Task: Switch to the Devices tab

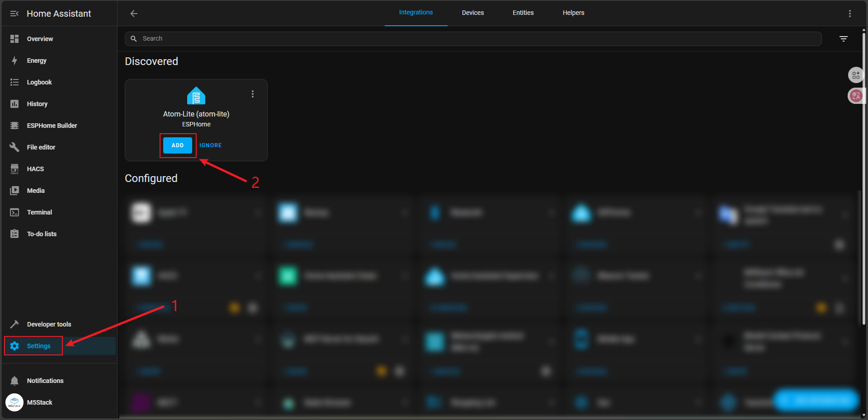Action: pos(473,13)
